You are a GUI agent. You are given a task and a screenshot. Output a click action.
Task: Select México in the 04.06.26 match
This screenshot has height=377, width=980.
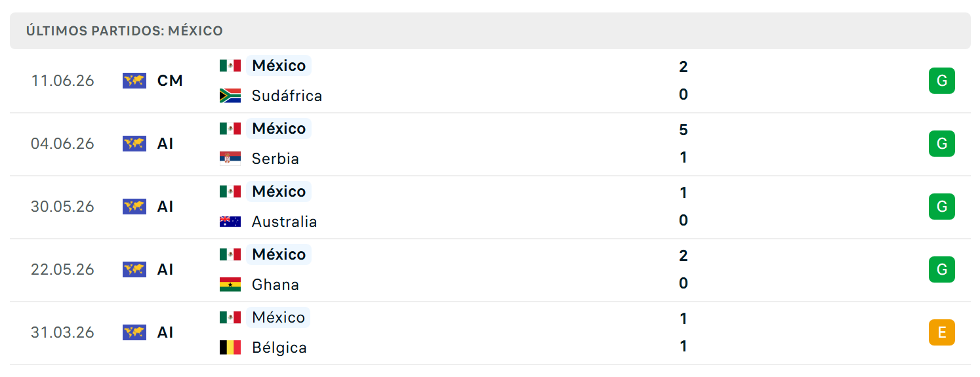pyautogui.click(x=279, y=129)
